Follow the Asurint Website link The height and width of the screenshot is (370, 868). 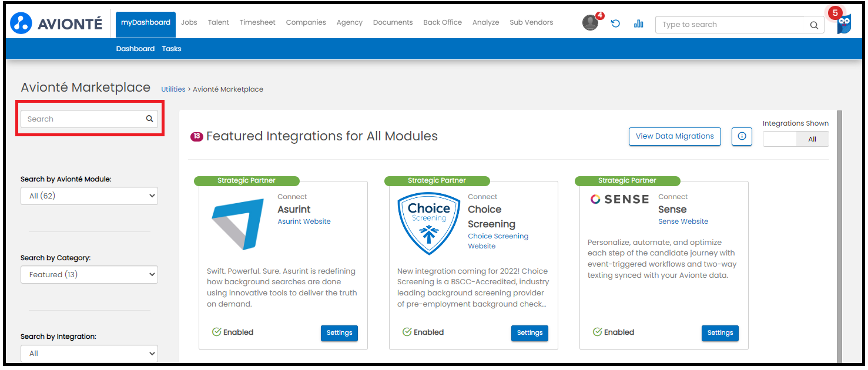coord(304,221)
